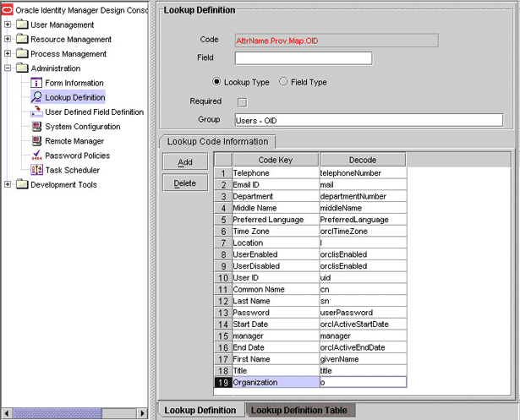Select the Field Type radio button
Viewport: 520px width, 420px height.
283,81
